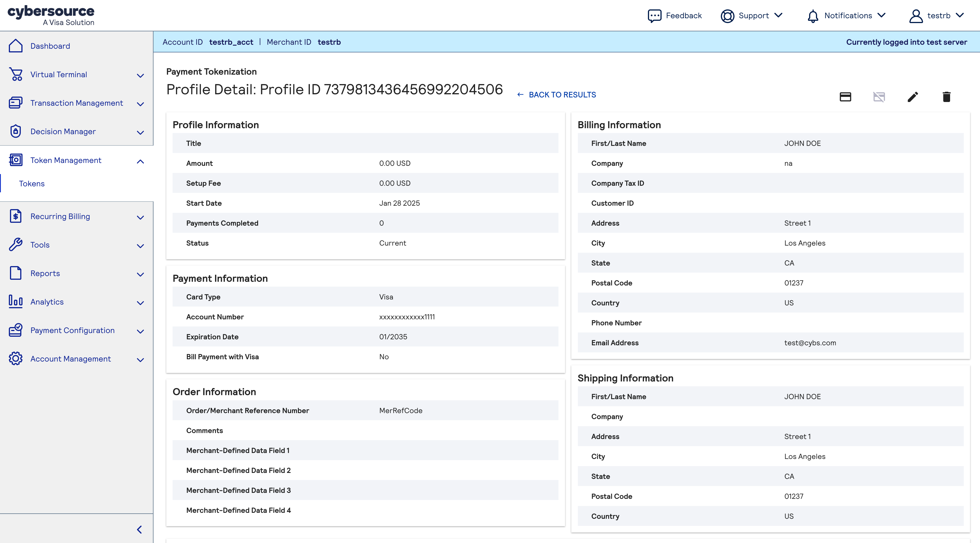Open the Notifications bell icon
This screenshot has height=543, width=980.
(x=813, y=16)
